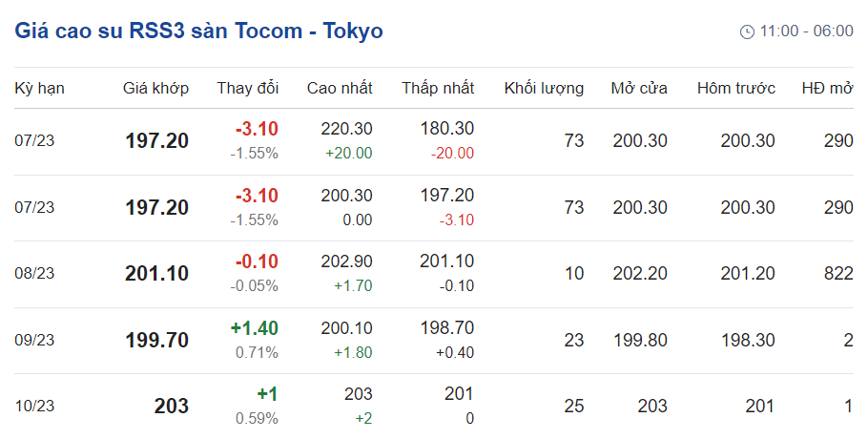Click the 11:00 - 06:00 trading hours text

pyautogui.click(x=806, y=31)
